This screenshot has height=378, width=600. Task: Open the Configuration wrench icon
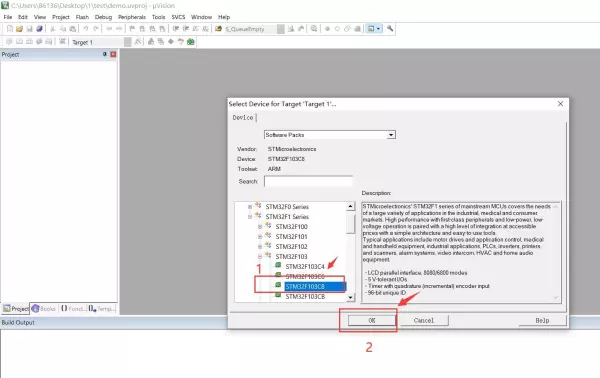pyautogui.click(x=390, y=29)
